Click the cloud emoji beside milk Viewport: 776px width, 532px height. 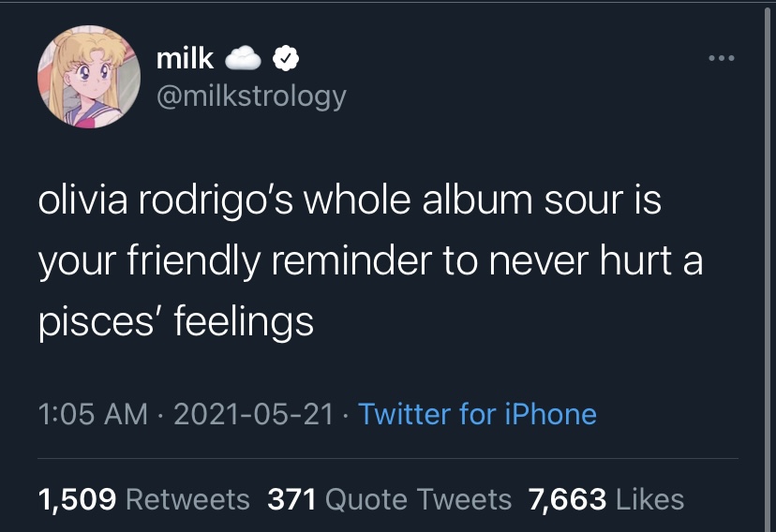(x=245, y=59)
